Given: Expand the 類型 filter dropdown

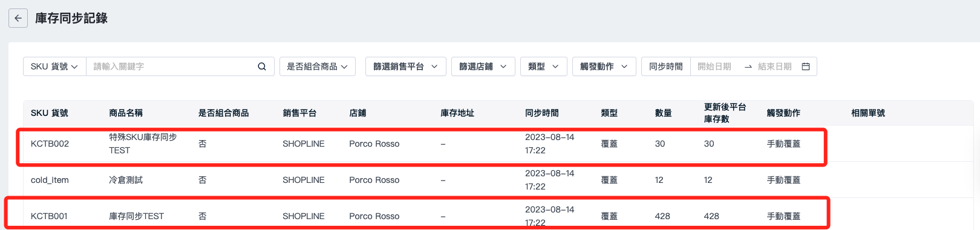Looking at the screenshot, I should coord(543,66).
